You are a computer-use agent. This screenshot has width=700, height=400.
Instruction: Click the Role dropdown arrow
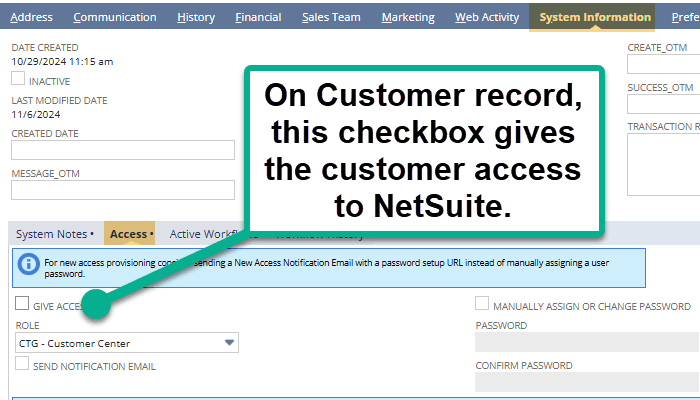coord(229,343)
